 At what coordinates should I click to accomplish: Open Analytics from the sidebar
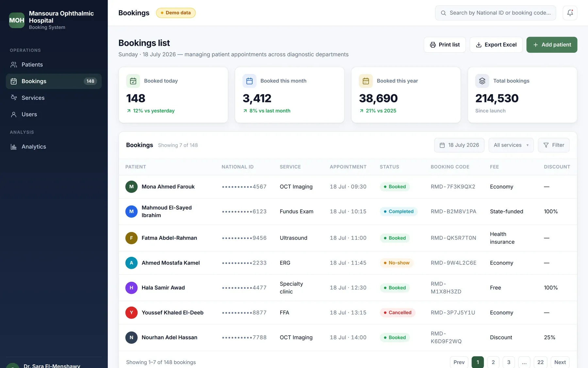(x=54, y=147)
